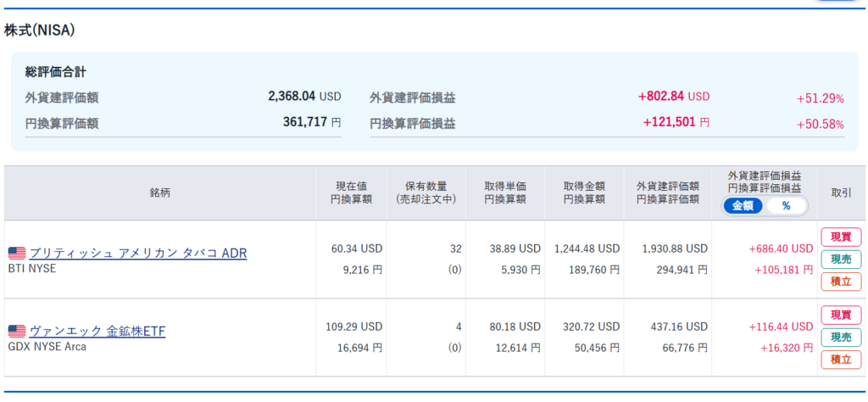Viewport: 868px width, 402px height.
Task: Start 積立 for British American Tobacco
Action: click(x=840, y=282)
